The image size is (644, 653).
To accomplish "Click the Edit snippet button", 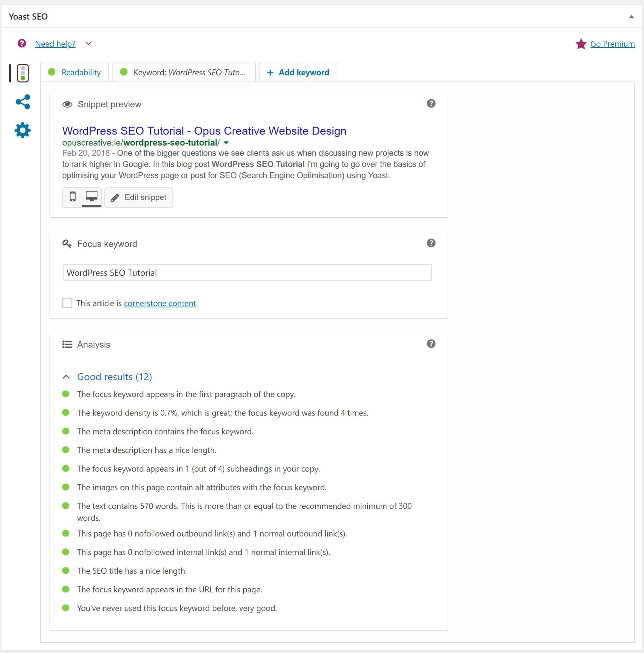I will (x=139, y=197).
